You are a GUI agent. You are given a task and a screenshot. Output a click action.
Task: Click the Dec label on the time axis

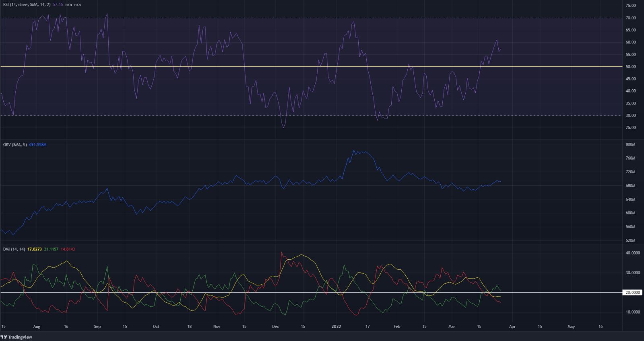point(275,327)
